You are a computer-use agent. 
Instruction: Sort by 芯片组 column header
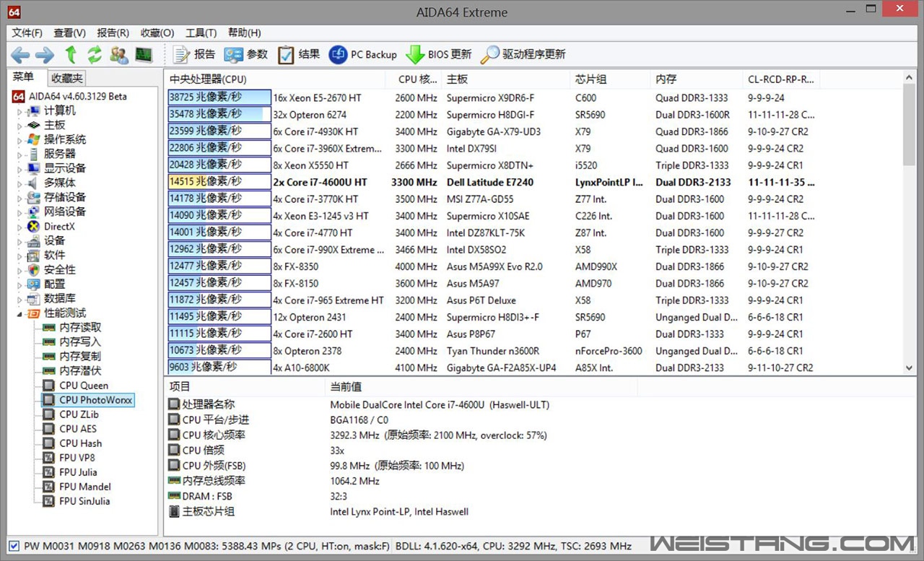[610, 79]
